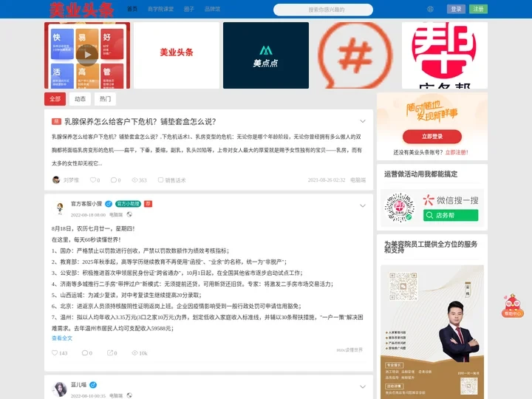
Task: Click the views eye icon showing 363
Action: 134,180
